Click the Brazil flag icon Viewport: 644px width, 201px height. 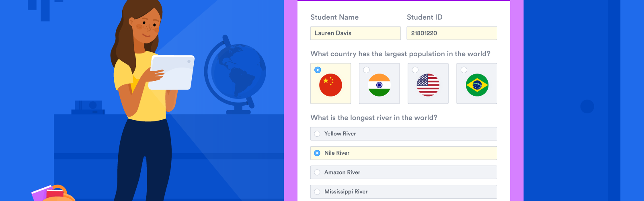coord(477,85)
